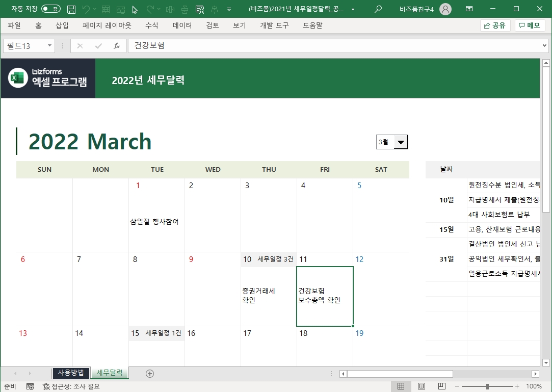The height and width of the screenshot is (392, 552).
Task: Expand the formula bar
Action: tap(545, 46)
